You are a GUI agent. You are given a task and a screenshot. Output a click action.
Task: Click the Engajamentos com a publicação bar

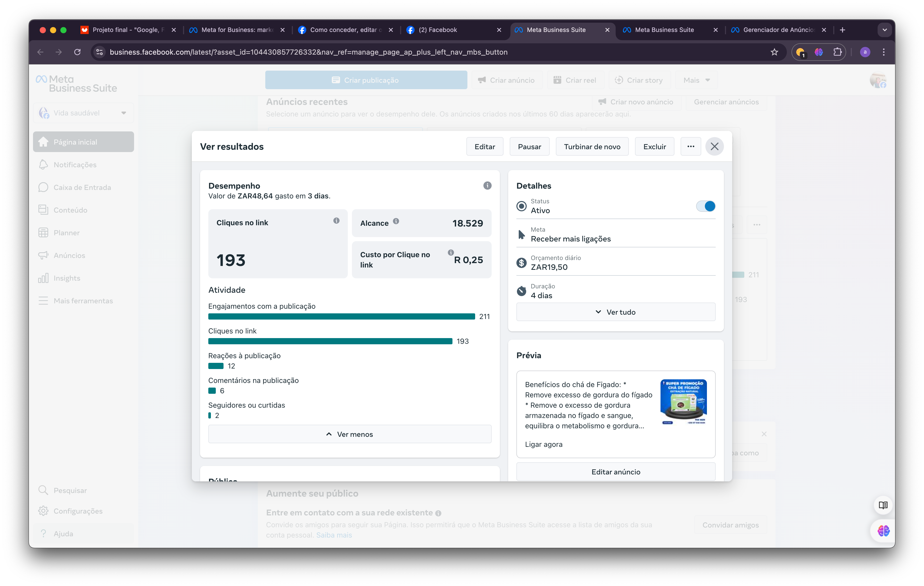coord(342,316)
